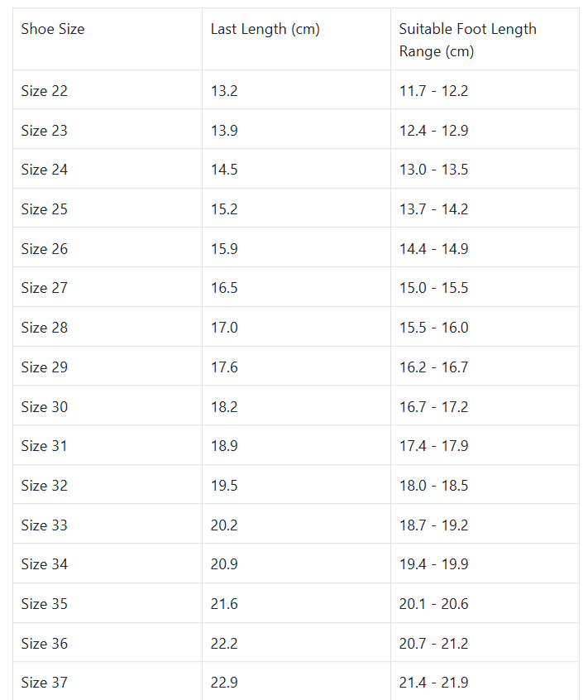Image resolution: width=588 pixels, height=700 pixels.
Task: Click foot range 20.7 - 21.2
Action: [433, 644]
